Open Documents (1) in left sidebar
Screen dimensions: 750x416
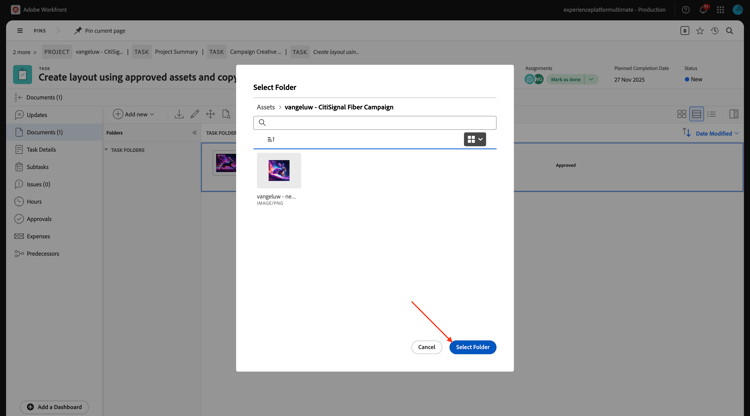[x=44, y=132]
